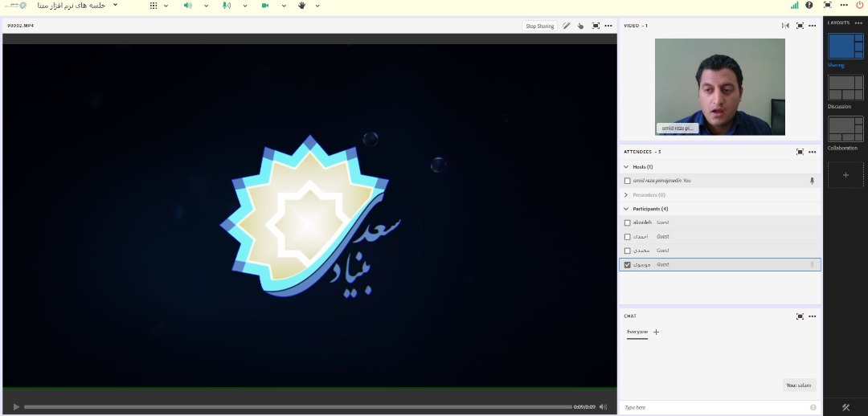The height and width of the screenshot is (416, 868).
Task: Expand the Presenters (0) group
Action: point(627,194)
